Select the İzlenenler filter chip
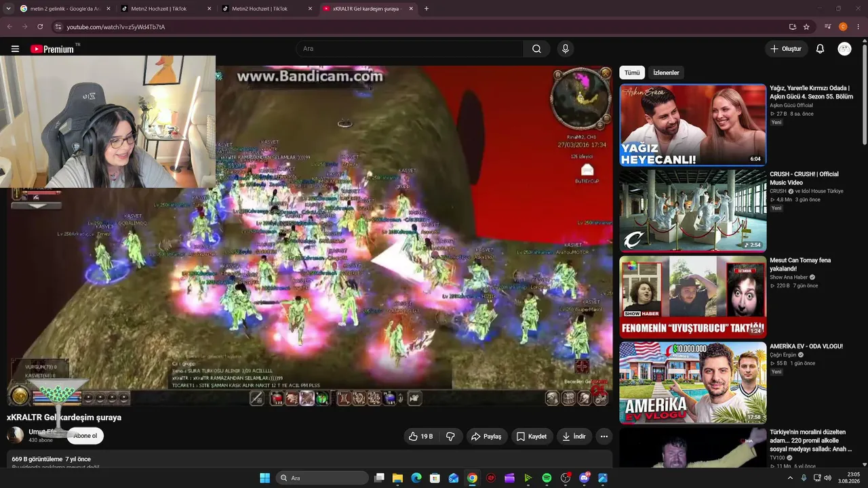 (x=666, y=73)
